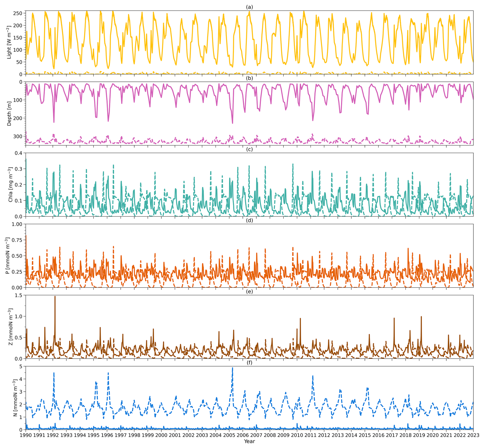
Task: Select the 2011 year tick label
Action: pos(310,435)
